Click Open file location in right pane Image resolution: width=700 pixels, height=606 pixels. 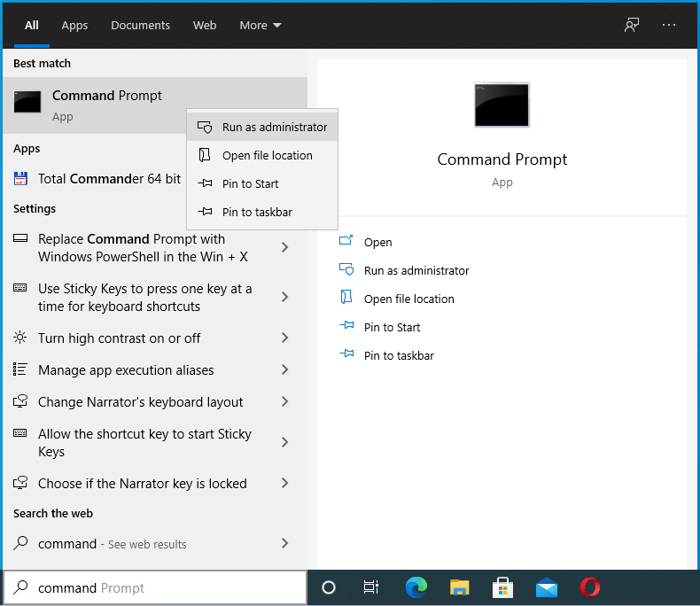pyautogui.click(x=408, y=299)
